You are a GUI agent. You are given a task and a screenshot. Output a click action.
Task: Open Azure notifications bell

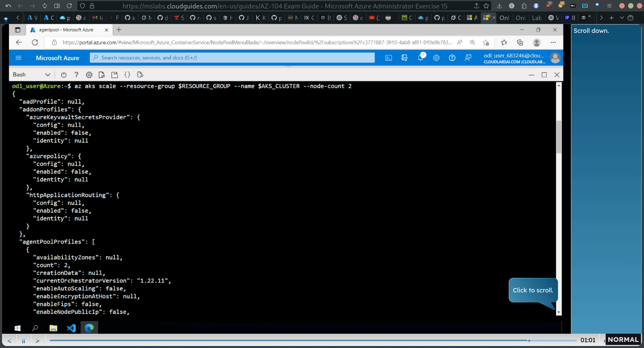click(x=421, y=57)
